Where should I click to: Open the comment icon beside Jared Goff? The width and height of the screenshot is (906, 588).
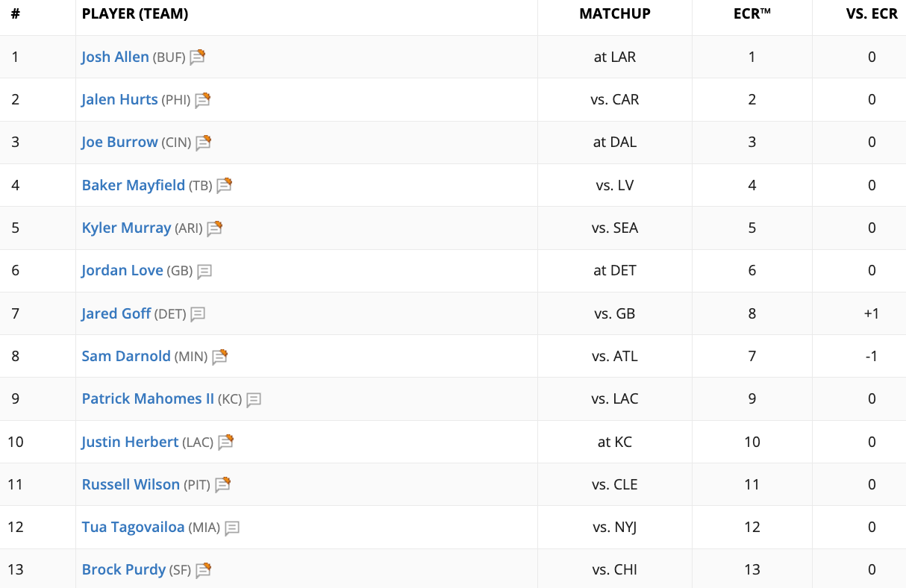pos(198,314)
